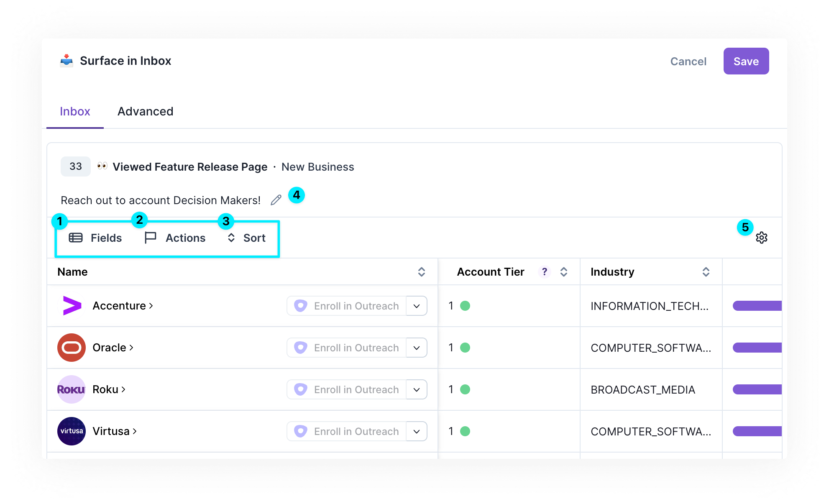
Task: Click Accenture's purple progress bar
Action: point(757,306)
